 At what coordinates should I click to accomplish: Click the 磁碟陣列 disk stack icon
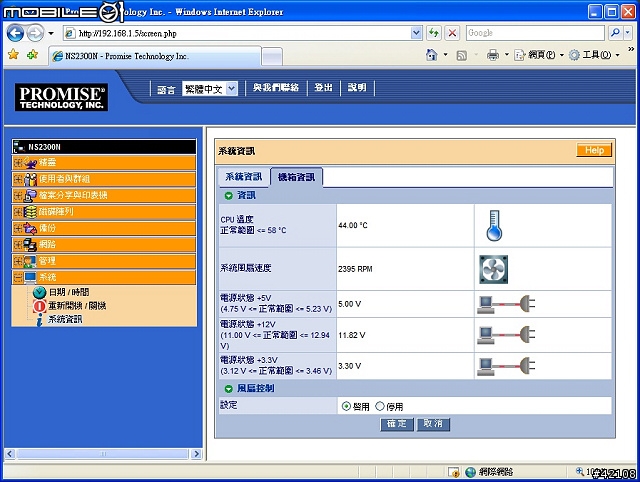31,212
